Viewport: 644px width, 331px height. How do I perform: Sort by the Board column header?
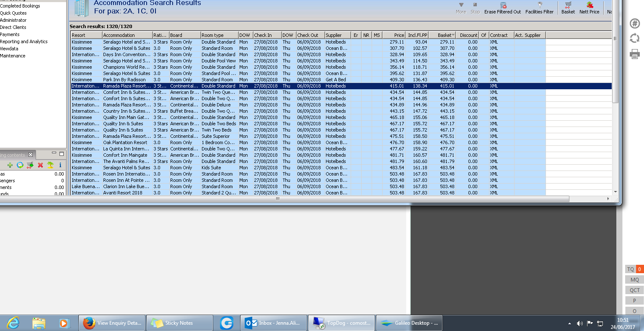185,35
